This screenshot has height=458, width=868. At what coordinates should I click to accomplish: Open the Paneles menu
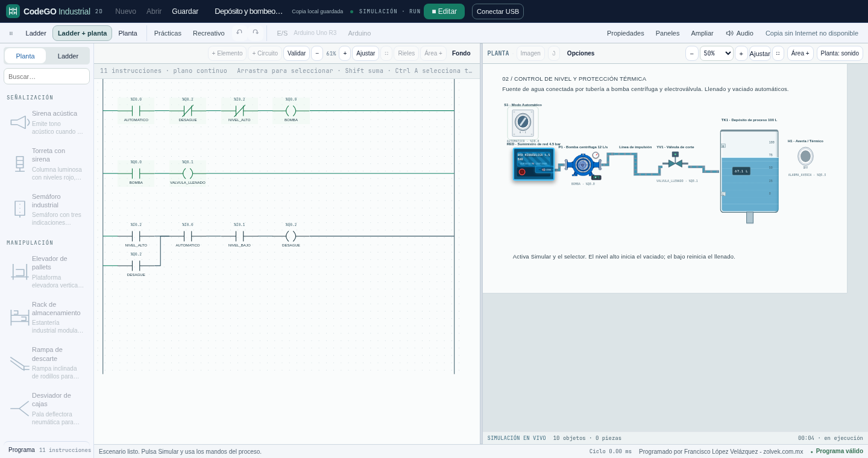667,33
